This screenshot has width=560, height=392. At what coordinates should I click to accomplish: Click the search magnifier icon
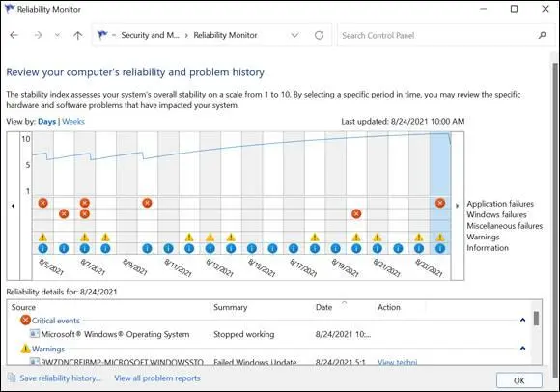point(543,35)
